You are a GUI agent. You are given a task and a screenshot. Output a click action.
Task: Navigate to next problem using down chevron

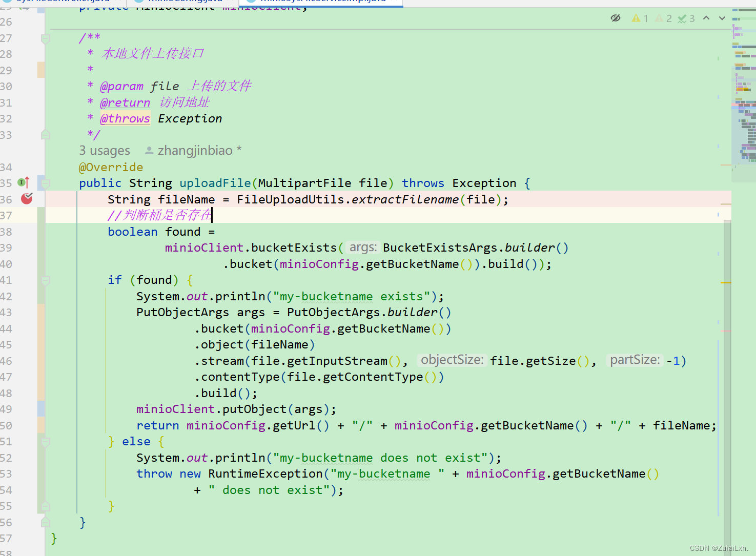[x=722, y=17]
